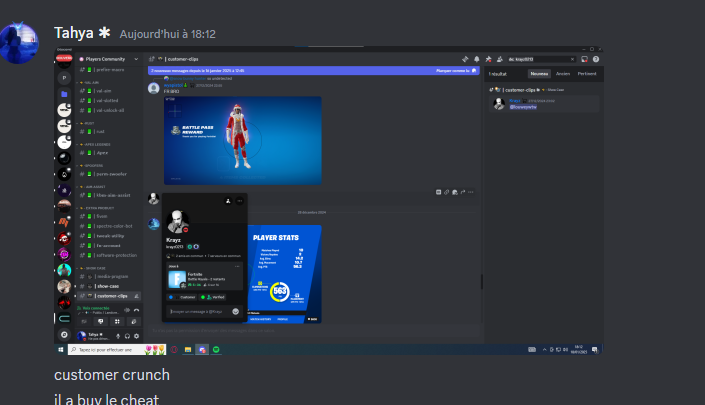Open the Windows Start button in the taskbar

61,349
